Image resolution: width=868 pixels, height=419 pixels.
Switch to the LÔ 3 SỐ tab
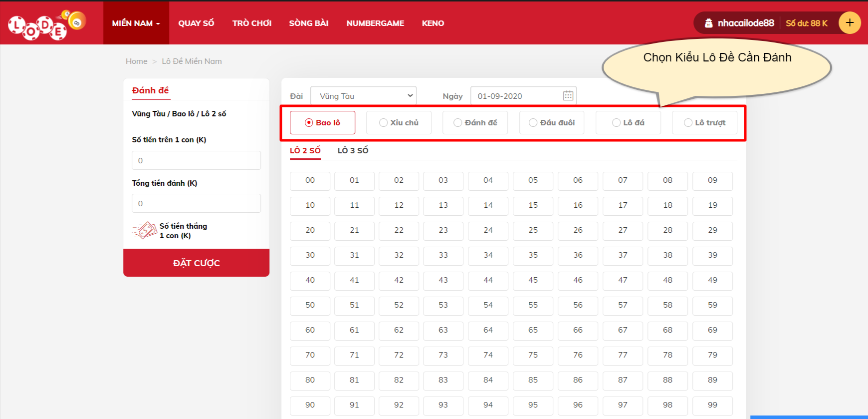353,150
